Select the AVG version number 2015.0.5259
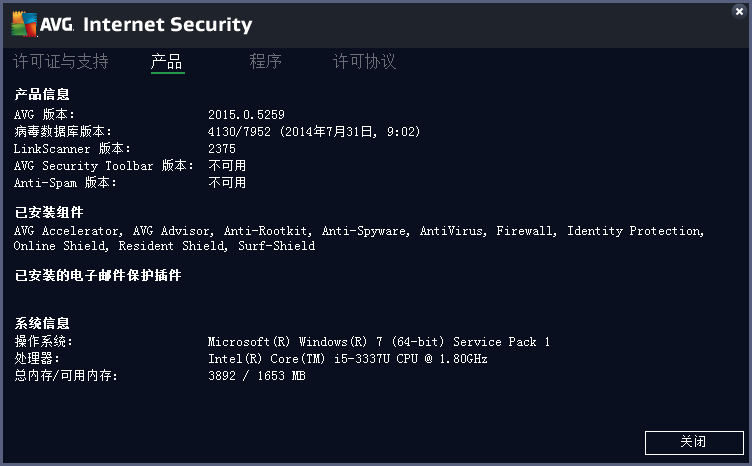The width and height of the screenshot is (752, 466). click(x=246, y=115)
